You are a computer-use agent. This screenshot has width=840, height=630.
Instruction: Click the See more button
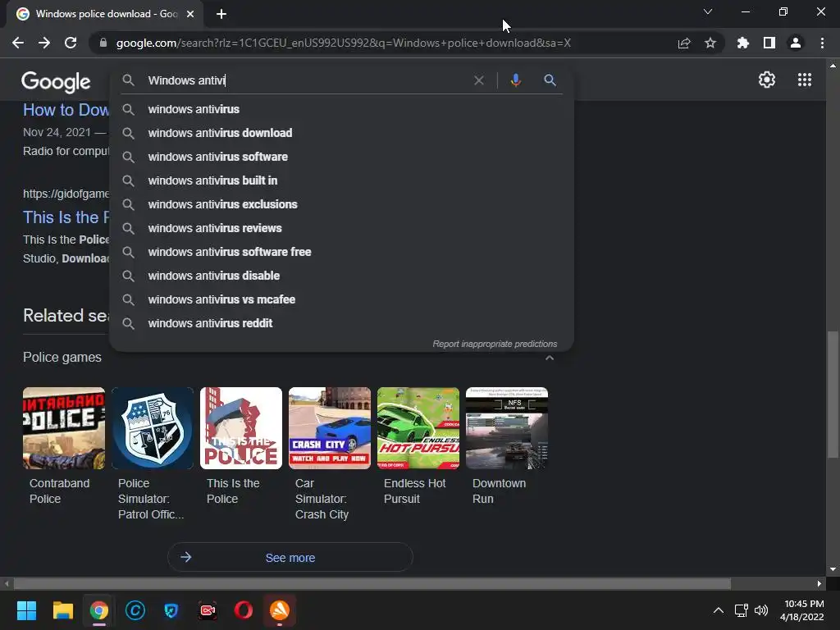[290, 557]
